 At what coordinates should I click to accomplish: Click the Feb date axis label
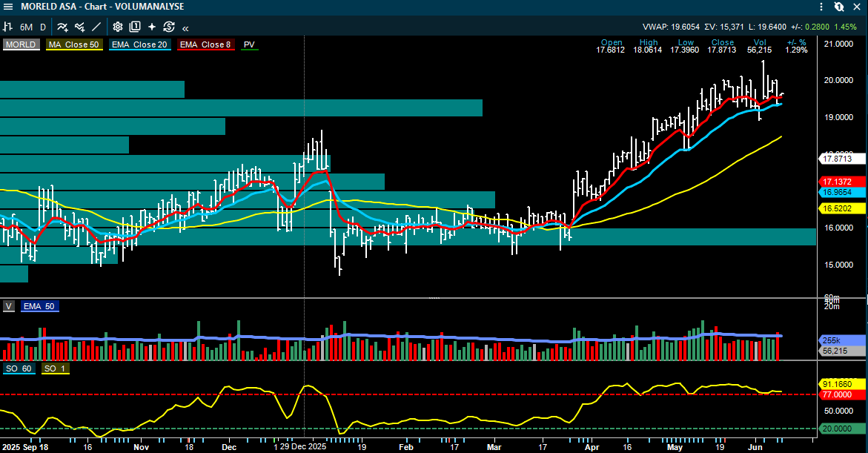click(x=405, y=447)
